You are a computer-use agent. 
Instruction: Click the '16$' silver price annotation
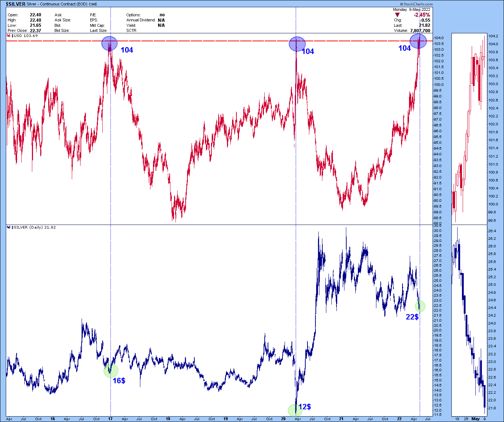pos(119,381)
